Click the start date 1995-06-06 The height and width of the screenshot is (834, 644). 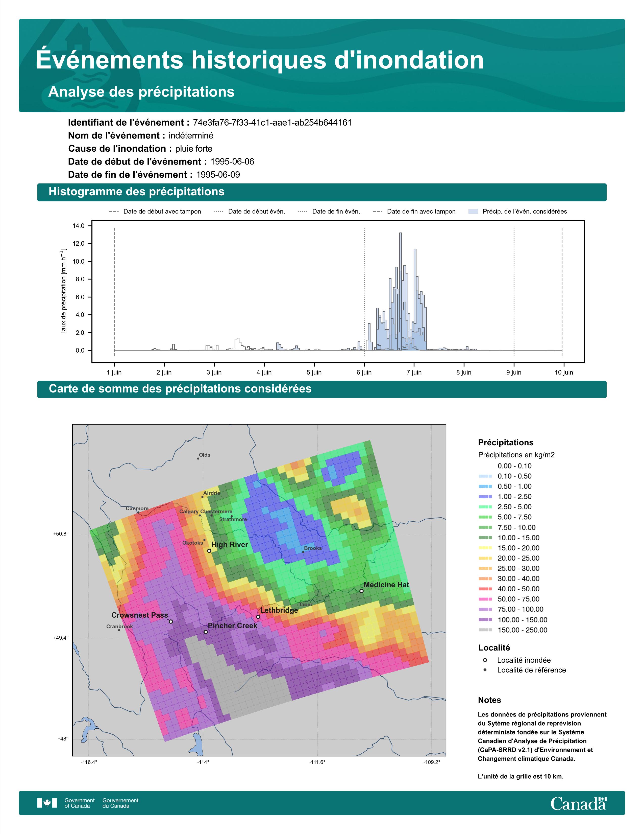point(232,161)
